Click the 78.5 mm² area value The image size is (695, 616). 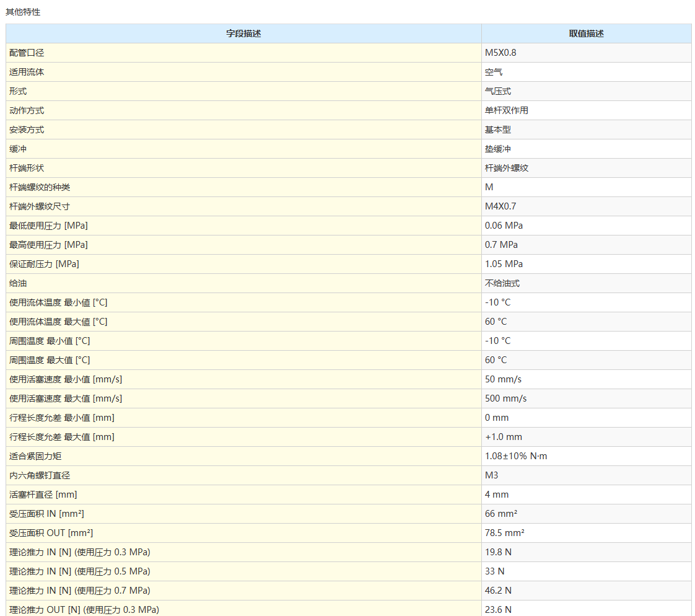505,533
